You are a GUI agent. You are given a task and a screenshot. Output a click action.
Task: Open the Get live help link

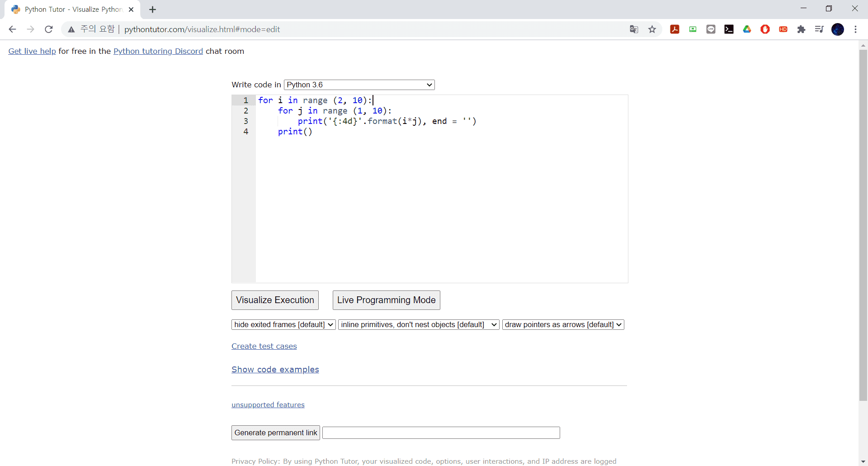click(32, 51)
